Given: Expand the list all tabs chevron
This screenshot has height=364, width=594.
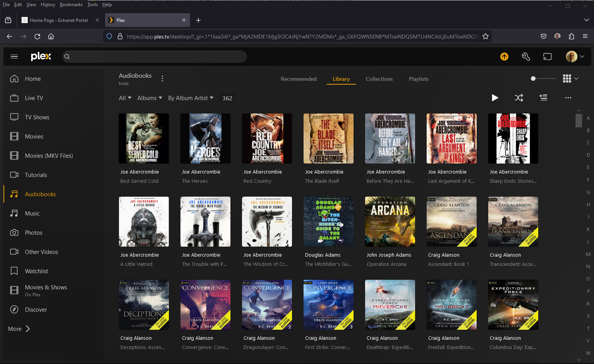Looking at the screenshot, I should 586,20.
